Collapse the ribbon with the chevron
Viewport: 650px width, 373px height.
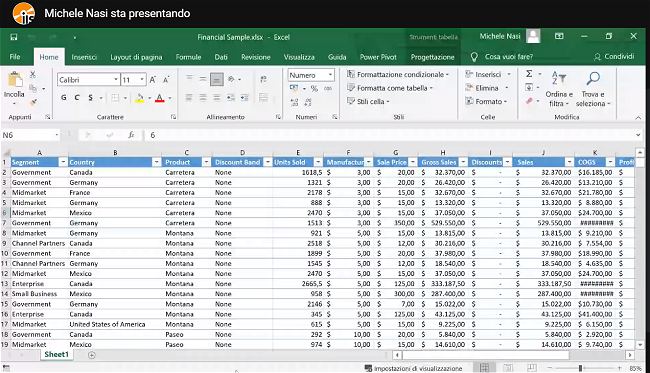(x=638, y=118)
